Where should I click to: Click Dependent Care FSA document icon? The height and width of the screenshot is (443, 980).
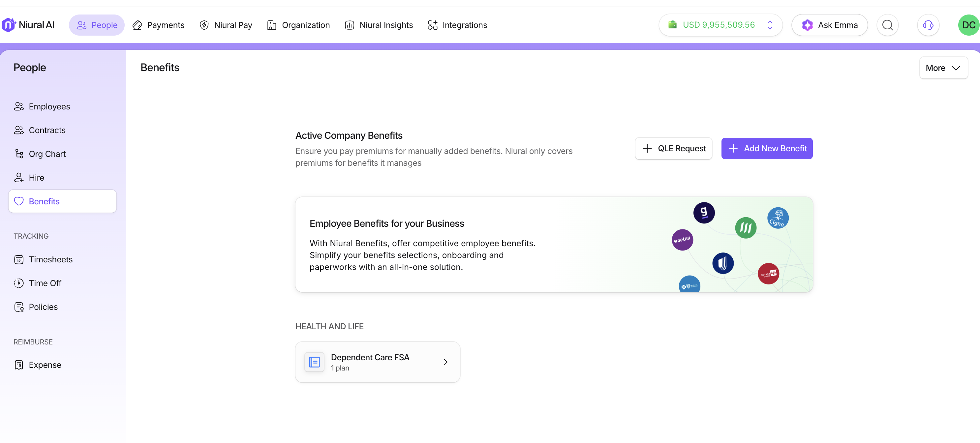(x=314, y=362)
